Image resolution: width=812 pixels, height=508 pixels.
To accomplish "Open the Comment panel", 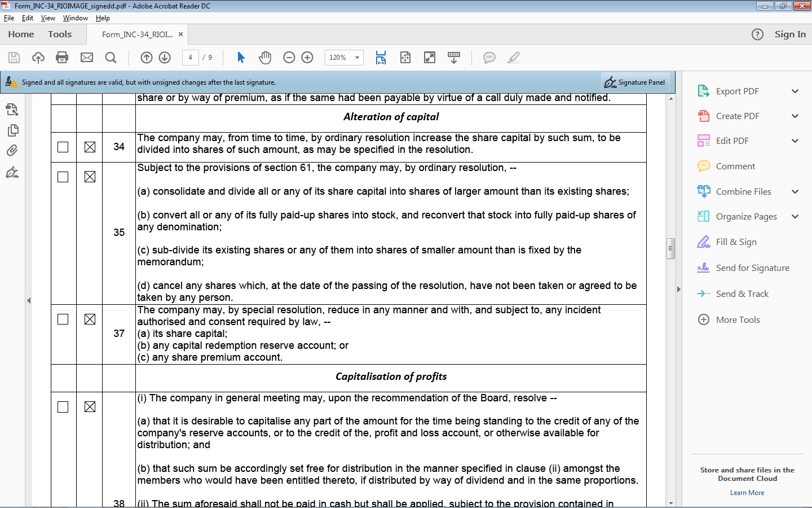I will [734, 166].
